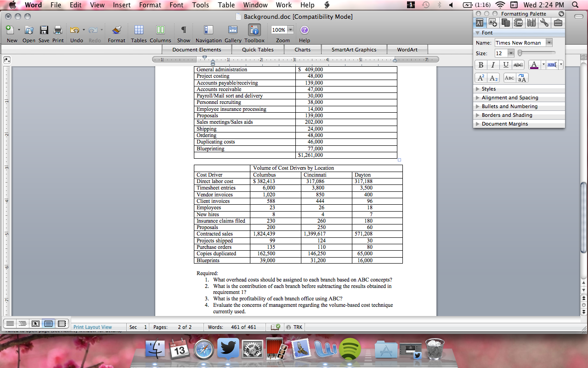This screenshot has width=588, height=368.
Task: Expand the Borders and Shading section
Action: pos(507,115)
